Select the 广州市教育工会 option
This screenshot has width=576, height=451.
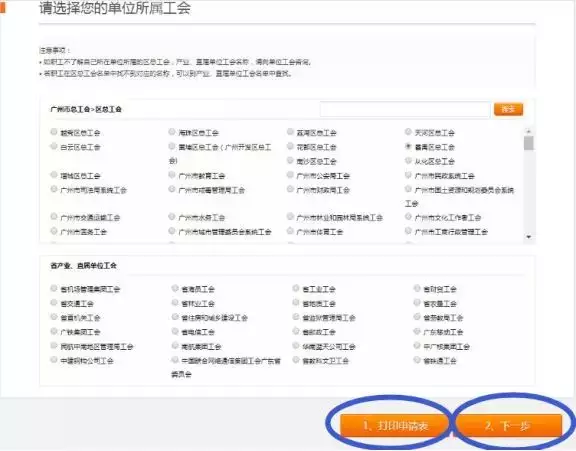[x=172, y=174]
